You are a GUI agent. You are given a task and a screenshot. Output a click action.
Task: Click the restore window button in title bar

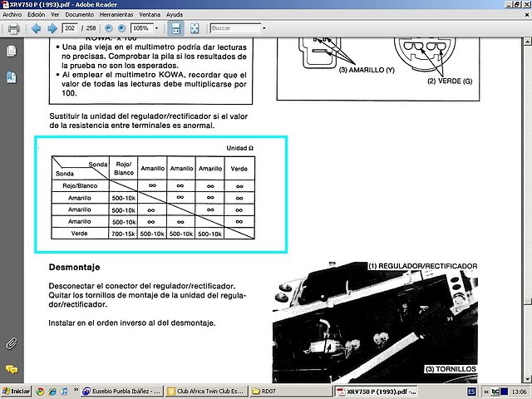(517, 4)
